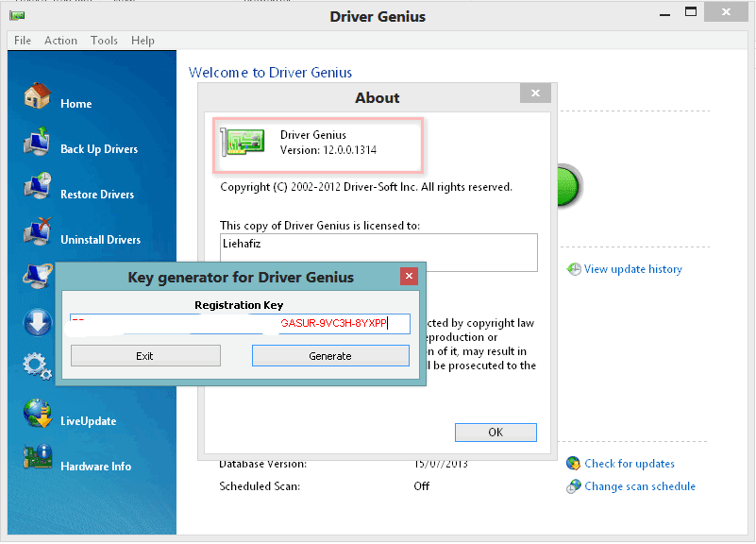Image resolution: width=756 pixels, height=544 pixels.
Task: Click the blue download arrow sidebar icon
Action: coord(37,322)
